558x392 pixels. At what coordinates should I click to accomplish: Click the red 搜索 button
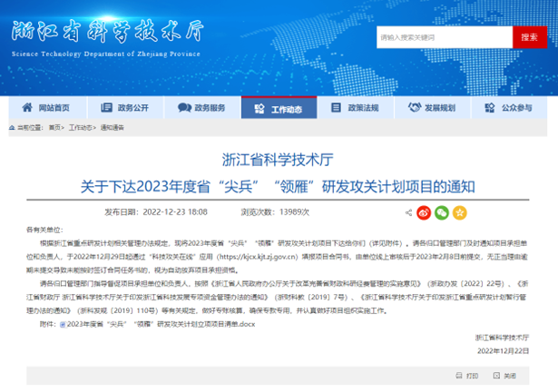click(530, 37)
